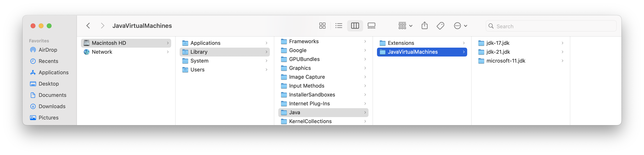Select the column view toggle
This screenshot has width=644, height=155.
pyautogui.click(x=355, y=26)
